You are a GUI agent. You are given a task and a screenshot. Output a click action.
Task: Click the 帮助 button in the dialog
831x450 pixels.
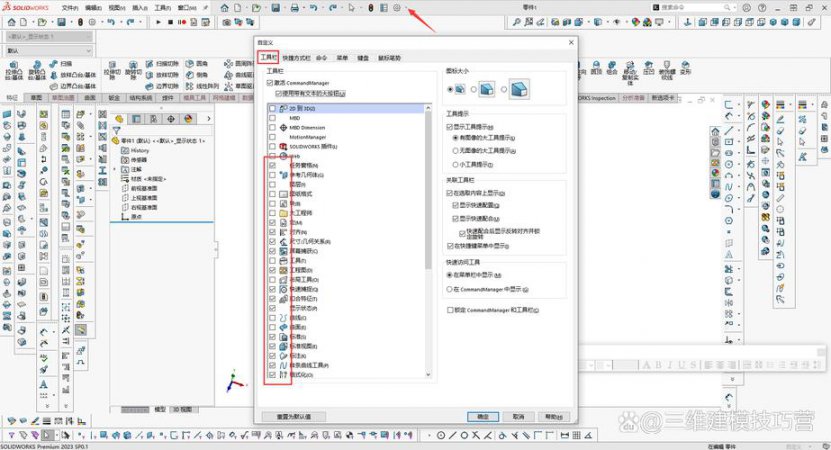[553, 417]
